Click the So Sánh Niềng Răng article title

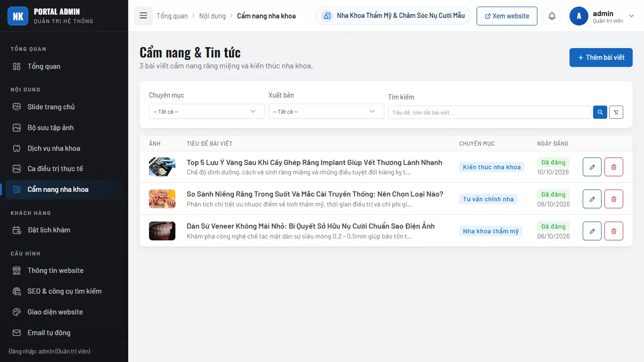[315, 194]
